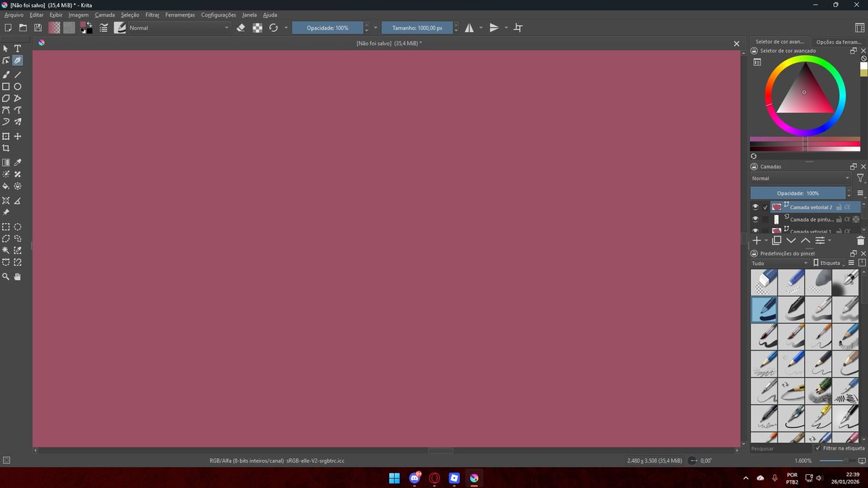Select the Reference Images pin tool
Screen dimensions: 868x488
point(6,212)
